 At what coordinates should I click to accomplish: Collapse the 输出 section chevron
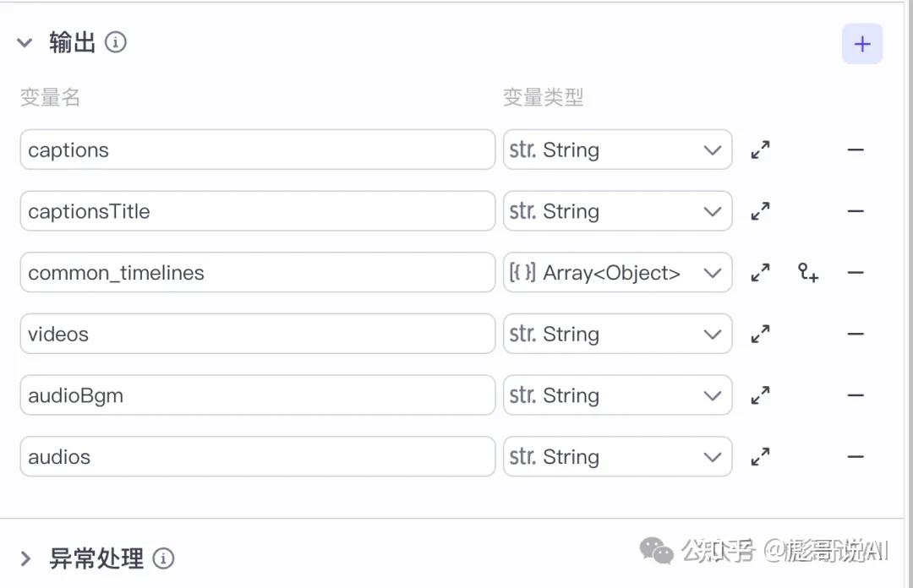click(25, 42)
